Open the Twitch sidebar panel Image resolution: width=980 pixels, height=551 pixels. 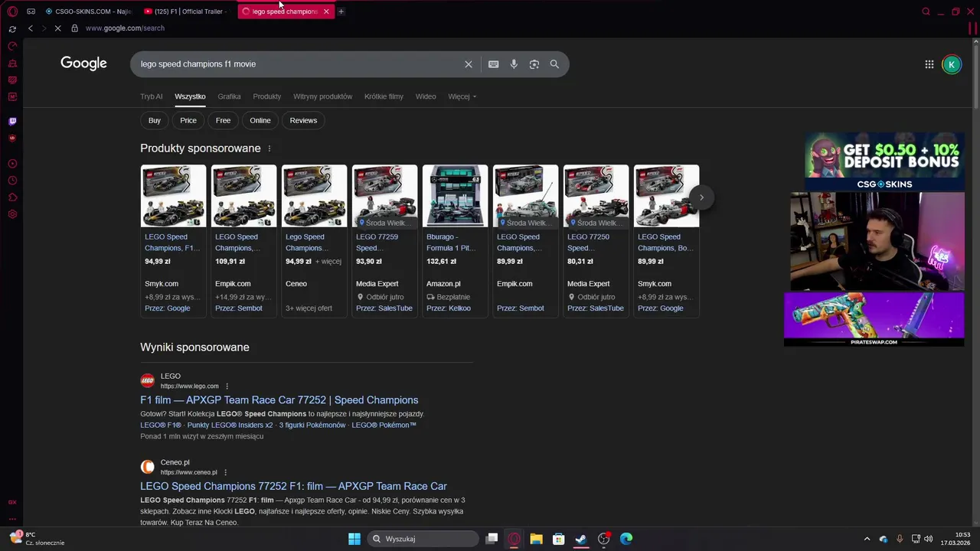(12, 121)
